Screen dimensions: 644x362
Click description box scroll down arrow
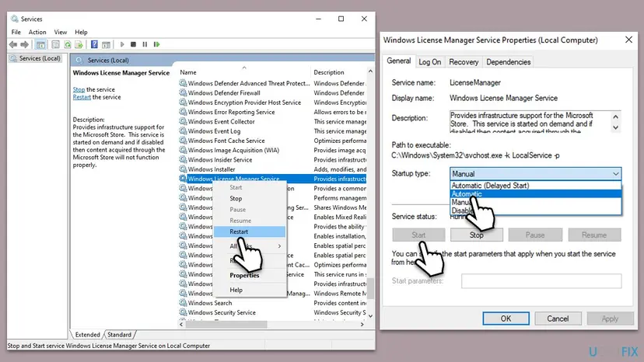click(x=615, y=127)
